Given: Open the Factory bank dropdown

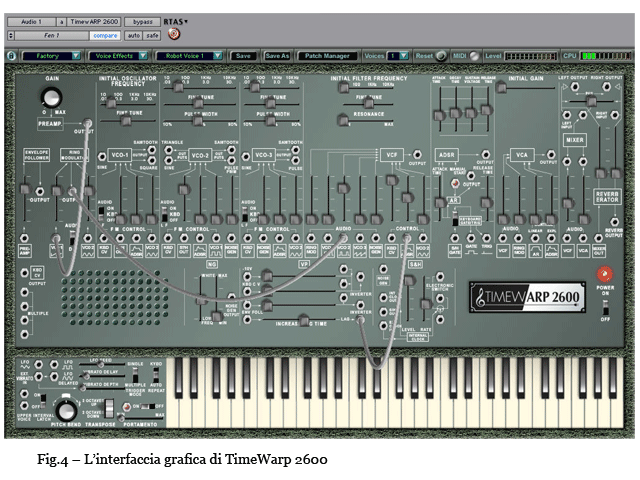Looking at the screenshot, I should click(x=50, y=56).
